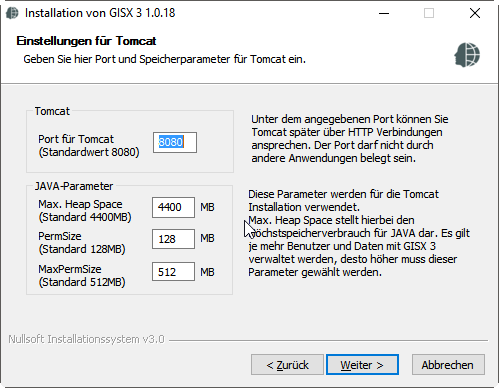Click the 'JAVA-Parameter' group heading
The height and width of the screenshot is (388, 499).
coord(74,186)
